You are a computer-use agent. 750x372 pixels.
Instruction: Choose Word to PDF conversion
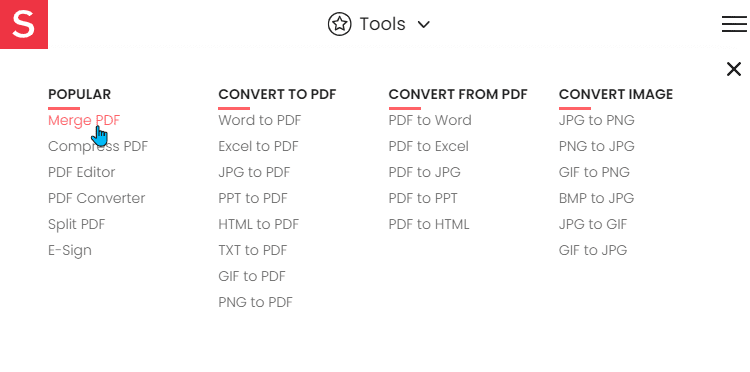pos(260,120)
